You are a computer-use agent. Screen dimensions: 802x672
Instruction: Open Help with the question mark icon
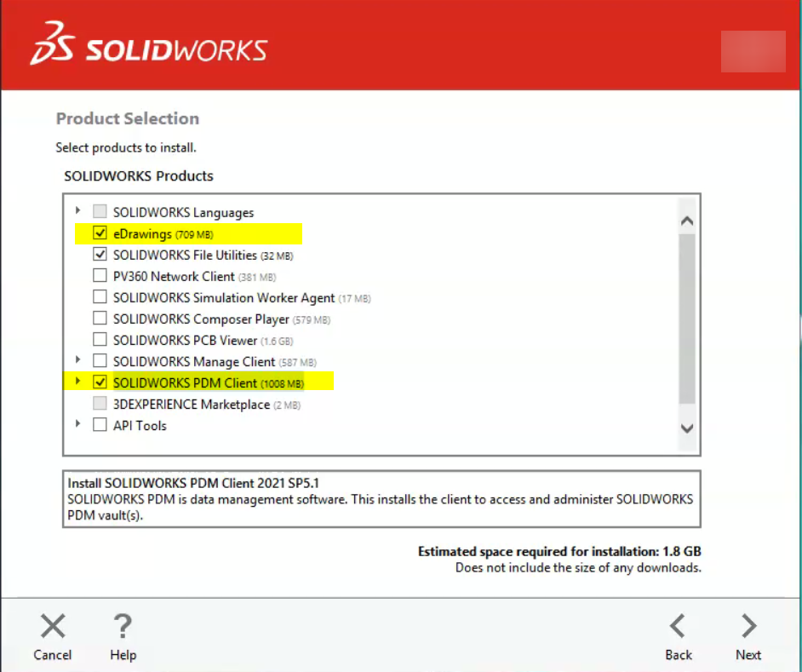(123, 626)
